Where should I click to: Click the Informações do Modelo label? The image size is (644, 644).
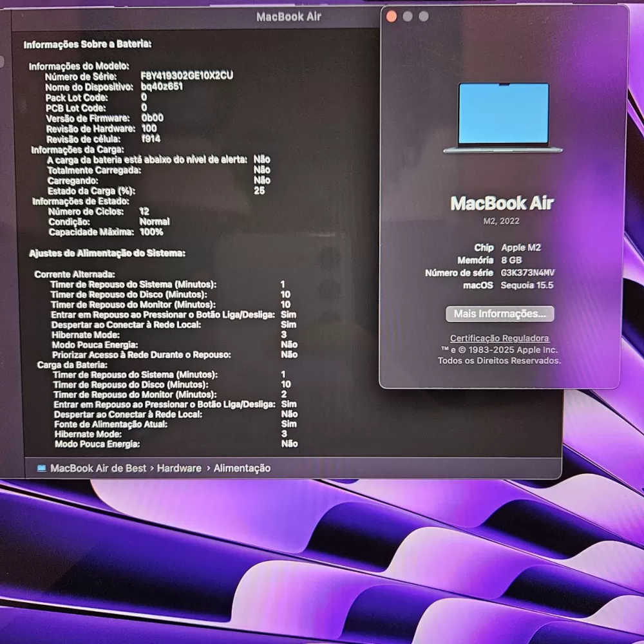pos(79,66)
